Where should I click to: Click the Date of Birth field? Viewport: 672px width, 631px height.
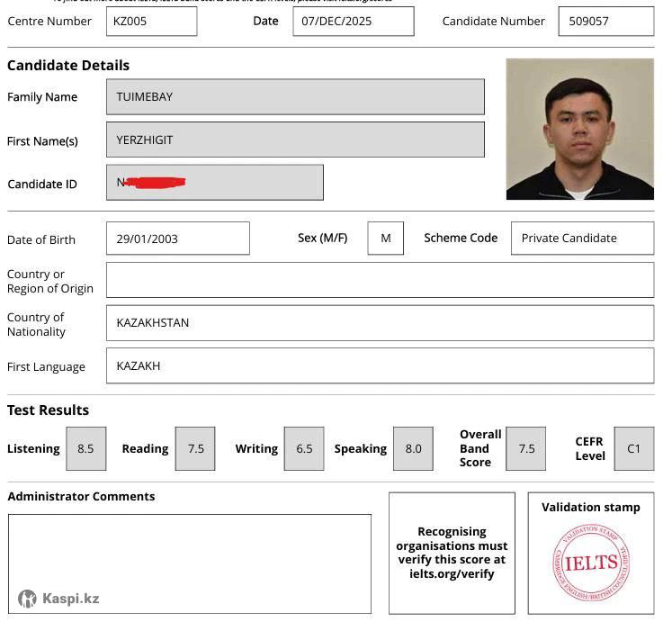pos(177,239)
